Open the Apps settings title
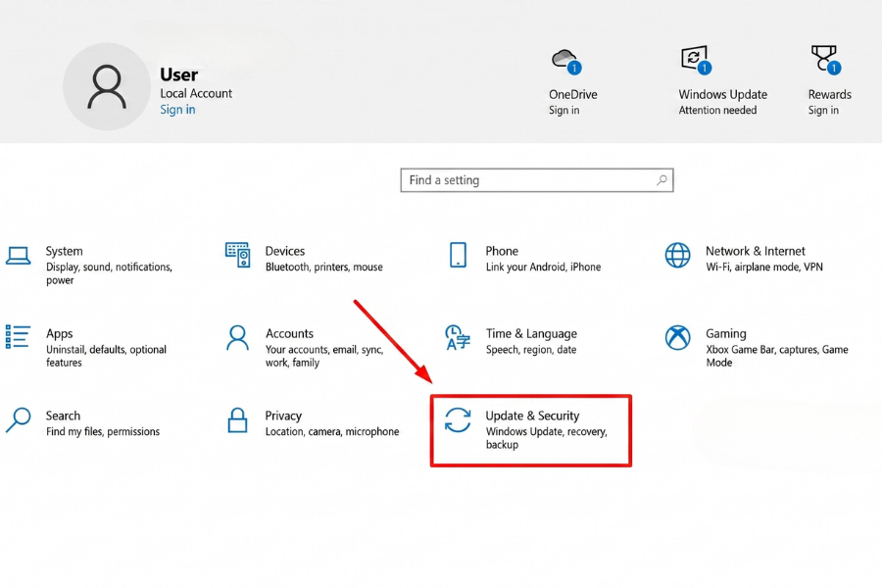882x588 pixels. 60,333
